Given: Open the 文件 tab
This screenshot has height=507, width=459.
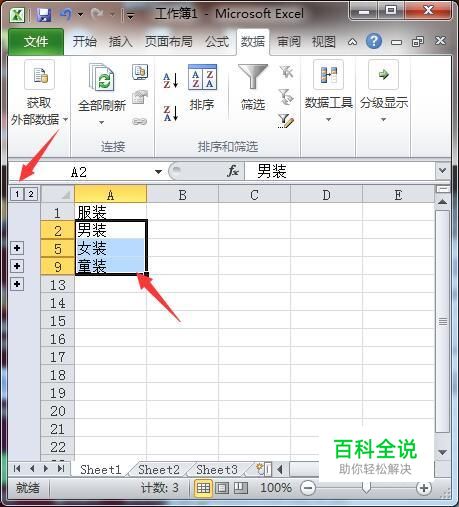Looking at the screenshot, I should click(36, 42).
